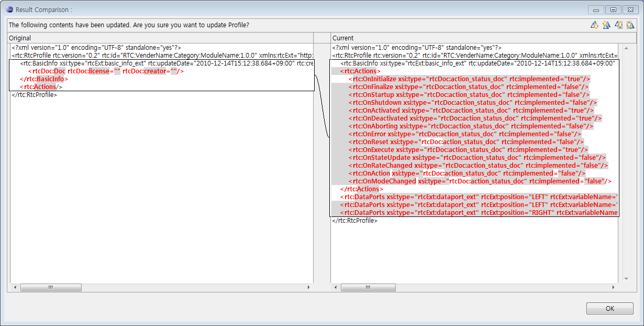Click the </rtc:BasicInfo> line in Original
This screenshot has width=644, height=326.
(x=45, y=79)
